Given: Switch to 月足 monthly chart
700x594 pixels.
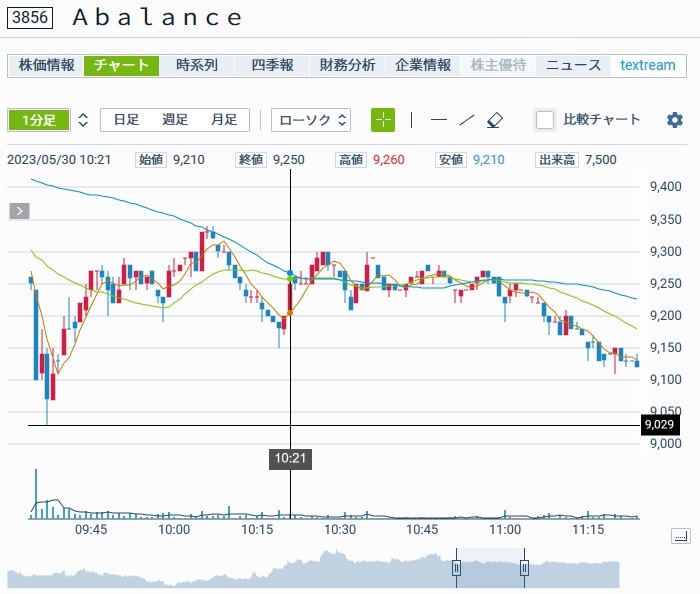Looking at the screenshot, I should coord(224,120).
